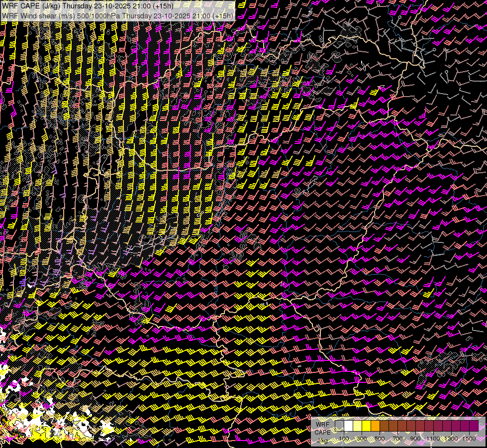Select the 1300 legend value label

(x=451, y=438)
